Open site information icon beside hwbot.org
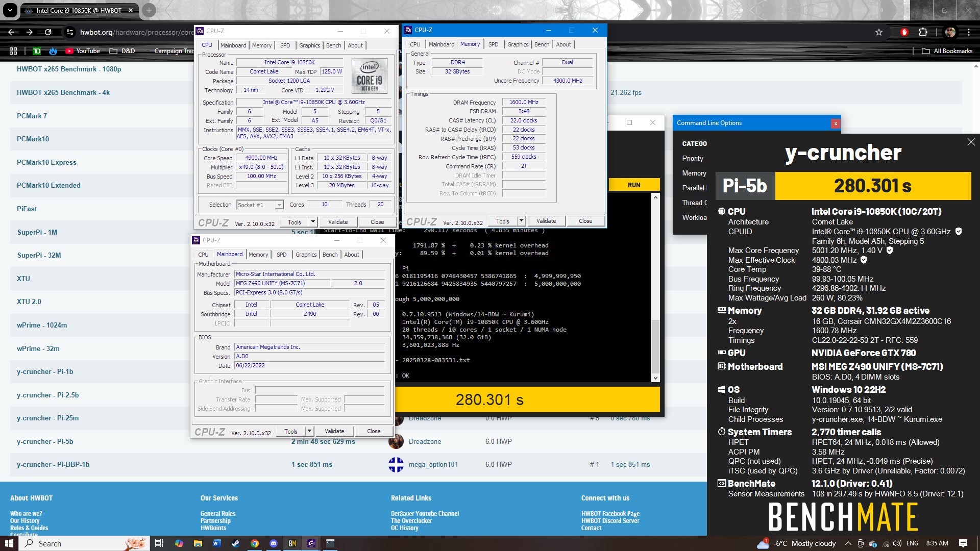980x551 pixels. [x=70, y=32]
